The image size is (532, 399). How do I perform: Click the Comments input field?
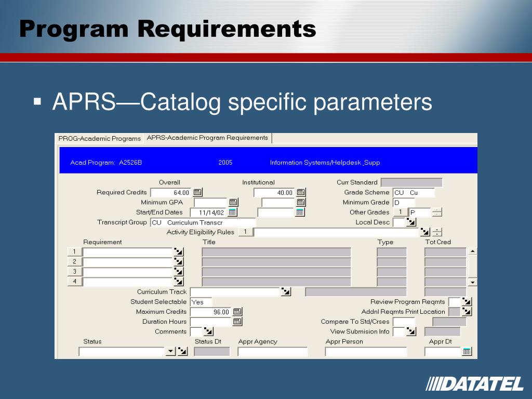tap(196, 332)
